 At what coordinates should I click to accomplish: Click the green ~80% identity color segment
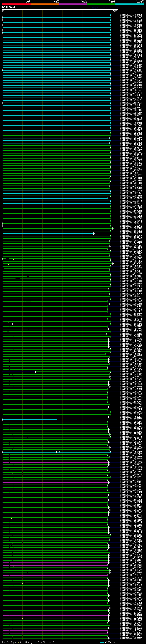pyautogui.click(x=101, y=4)
